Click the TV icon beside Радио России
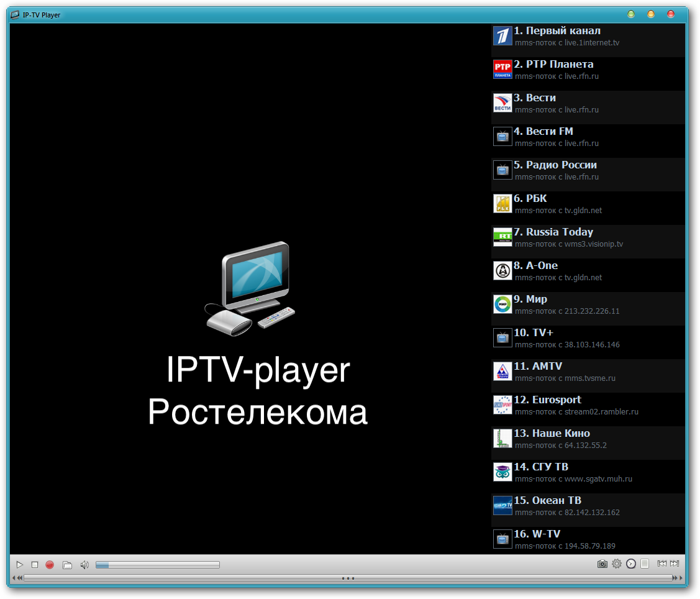The width and height of the screenshot is (700, 599). click(x=502, y=170)
